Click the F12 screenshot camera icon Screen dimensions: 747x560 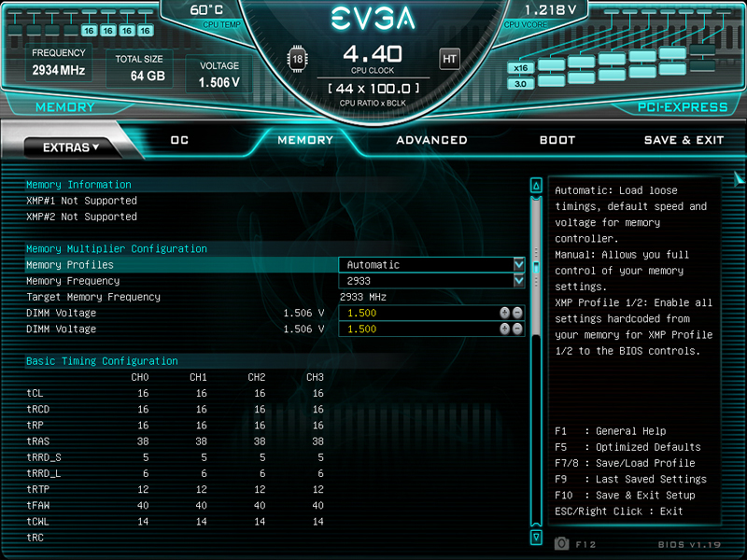pyautogui.click(x=562, y=543)
